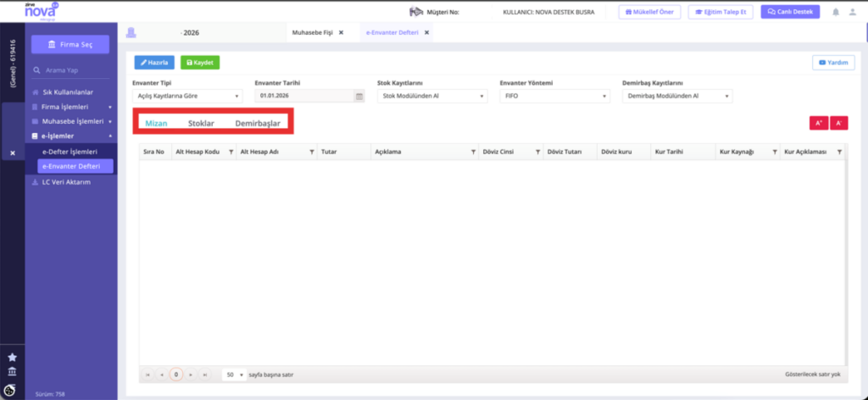Expand the Muhasebe İşlemleri menu
The height and width of the screenshot is (400, 868).
(x=72, y=121)
